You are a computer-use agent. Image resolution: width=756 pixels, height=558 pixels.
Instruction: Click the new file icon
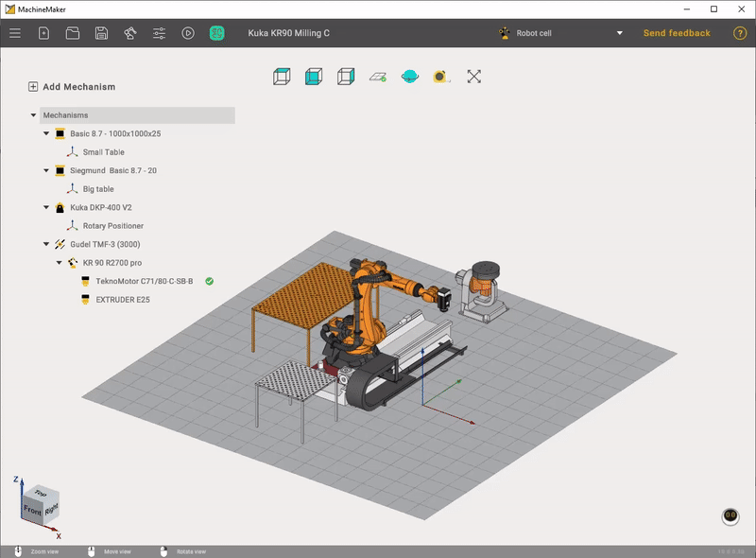click(43, 33)
